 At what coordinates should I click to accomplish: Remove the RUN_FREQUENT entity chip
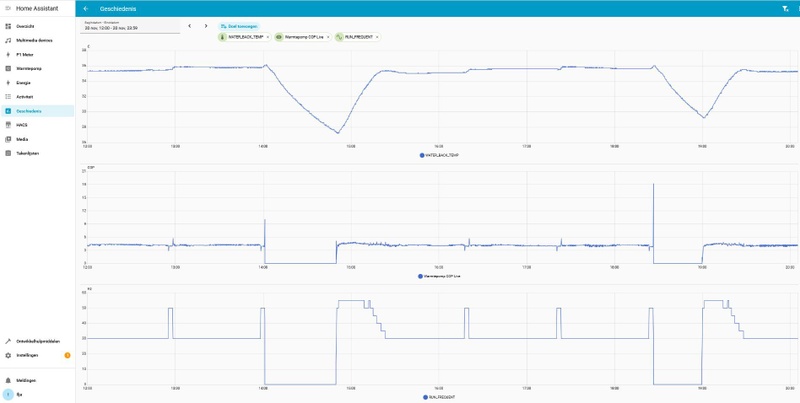[x=377, y=37]
